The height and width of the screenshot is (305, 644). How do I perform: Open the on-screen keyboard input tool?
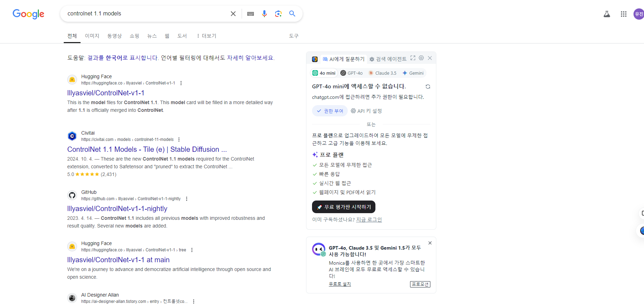pyautogui.click(x=250, y=14)
